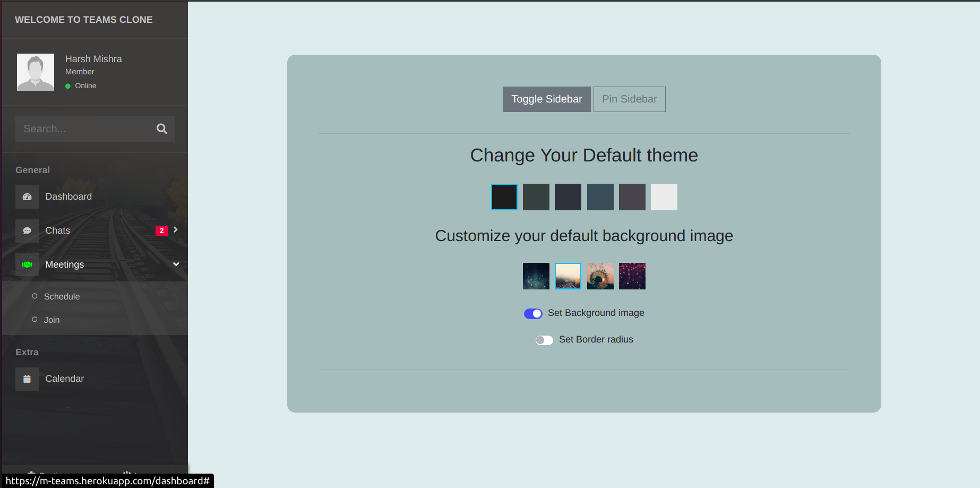
Task: Click Harsh Mishra user name
Action: click(93, 59)
